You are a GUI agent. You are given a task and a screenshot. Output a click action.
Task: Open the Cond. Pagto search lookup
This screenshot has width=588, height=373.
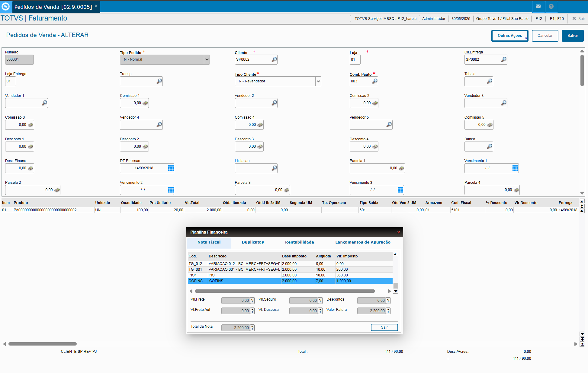(374, 81)
